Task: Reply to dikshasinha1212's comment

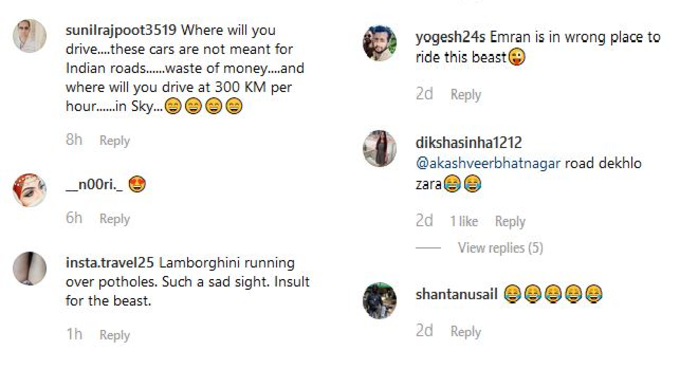Action: point(510,222)
